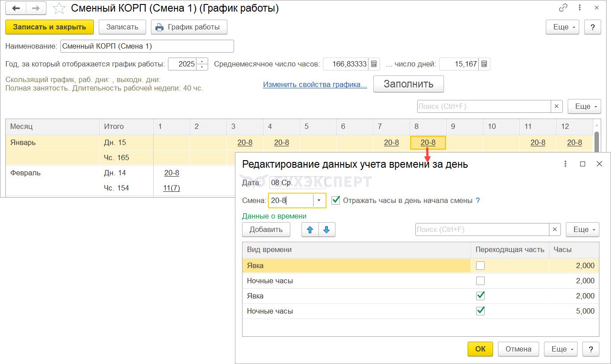
Task: Save with the Записать button
Action: pyautogui.click(x=122, y=27)
